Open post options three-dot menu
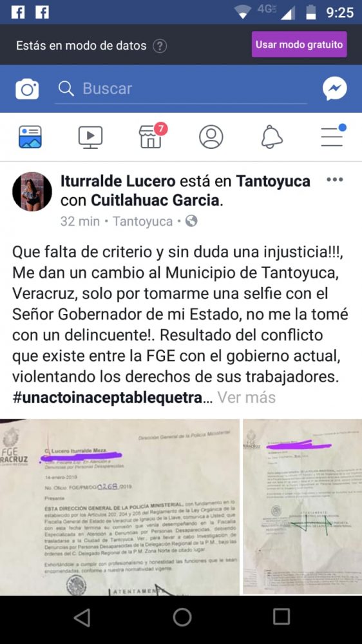The height and width of the screenshot is (644, 362). tap(335, 180)
